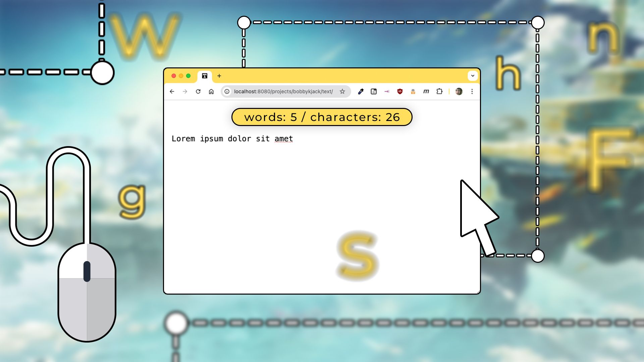Open the account menu via the profile avatar
Screen dimensions: 644x362
(x=458, y=91)
